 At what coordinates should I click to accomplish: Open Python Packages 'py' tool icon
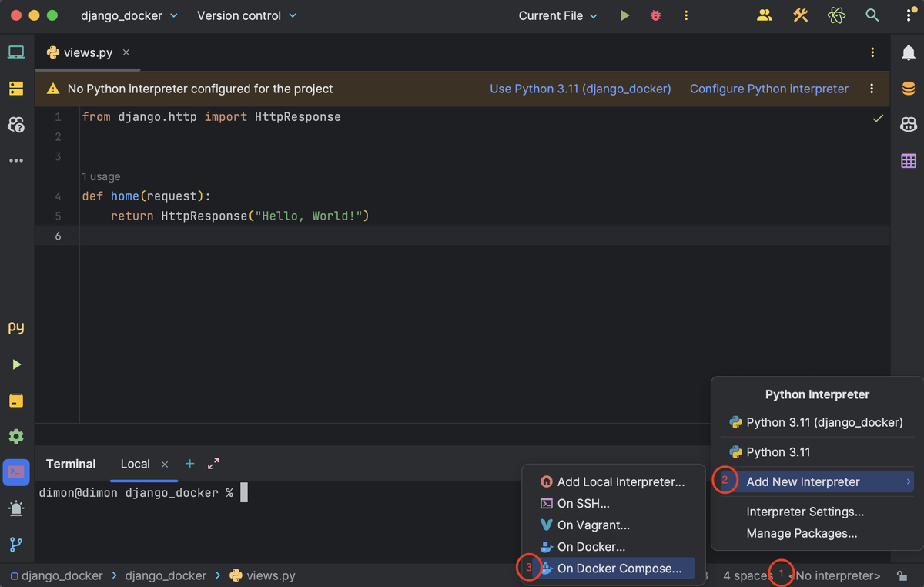(16, 327)
